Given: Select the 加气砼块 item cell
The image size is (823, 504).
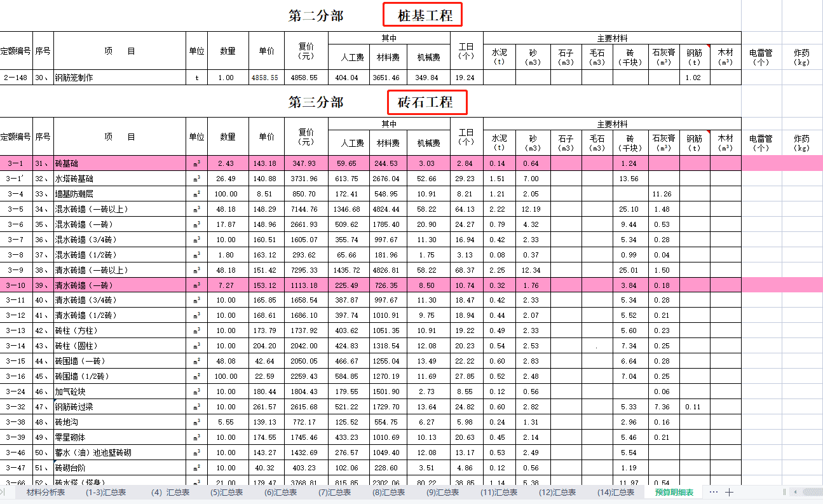Looking at the screenshot, I should click(119, 392).
